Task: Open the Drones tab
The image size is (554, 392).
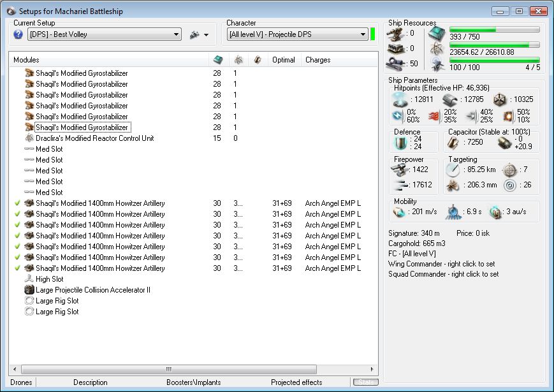Action: [21, 382]
